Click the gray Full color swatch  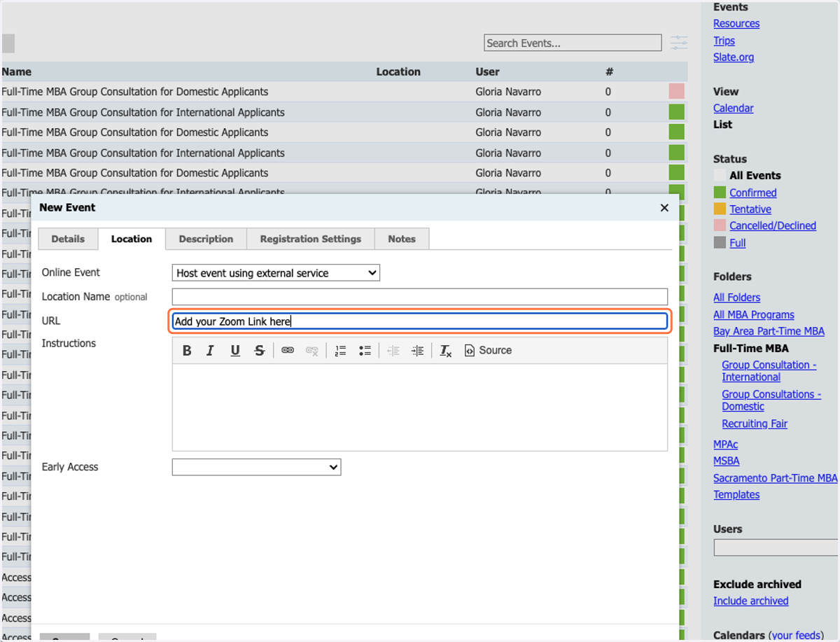[x=720, y=243]
